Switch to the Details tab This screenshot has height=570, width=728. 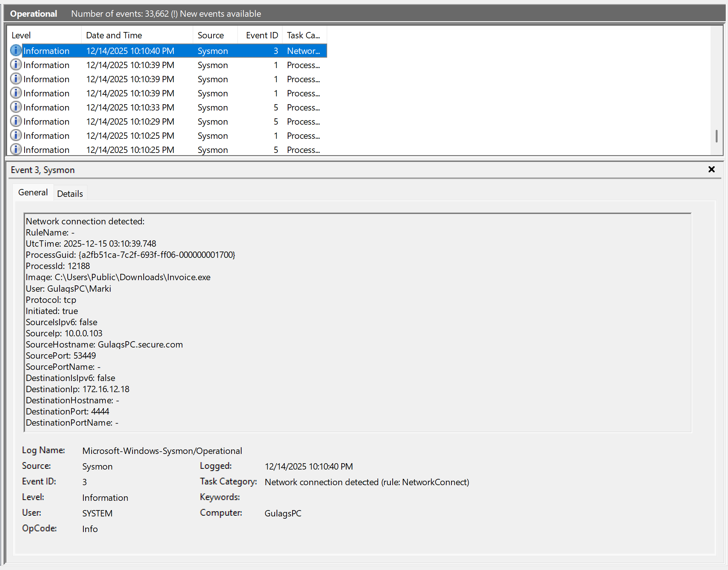(x=70, y=193)
